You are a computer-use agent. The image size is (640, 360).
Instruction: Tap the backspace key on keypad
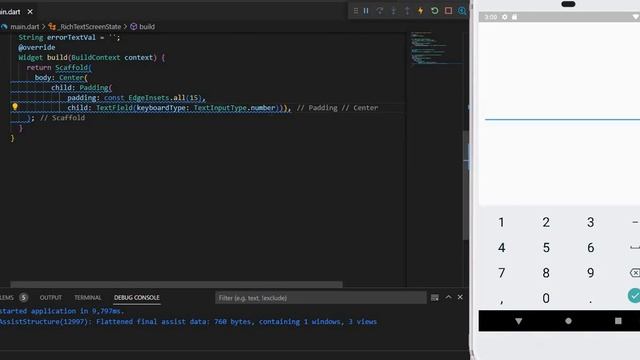coord(635,273)
